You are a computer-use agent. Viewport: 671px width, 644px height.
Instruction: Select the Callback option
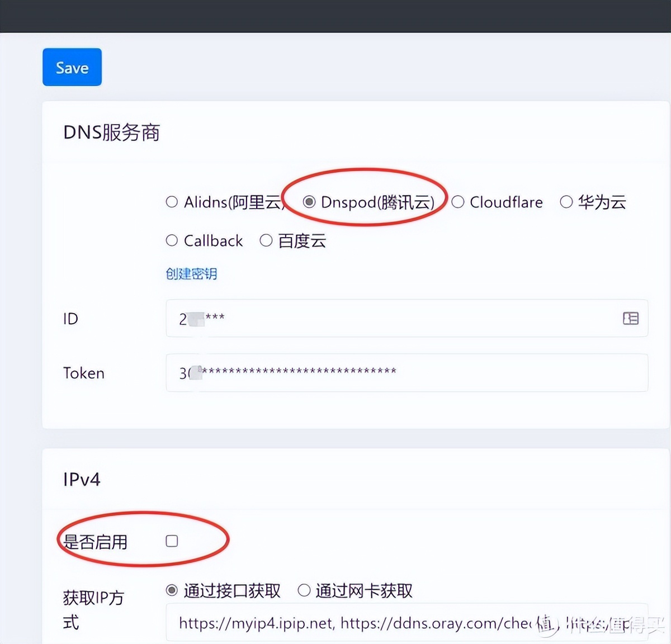pos(172,240)
